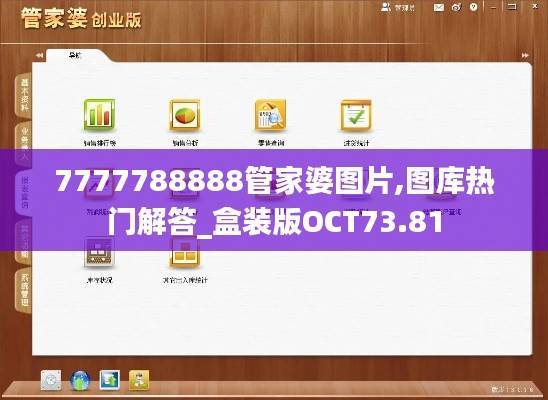548x400 pixels.
Task: Click the gray disk icon in bottom dock
Action: coord(51,380)
